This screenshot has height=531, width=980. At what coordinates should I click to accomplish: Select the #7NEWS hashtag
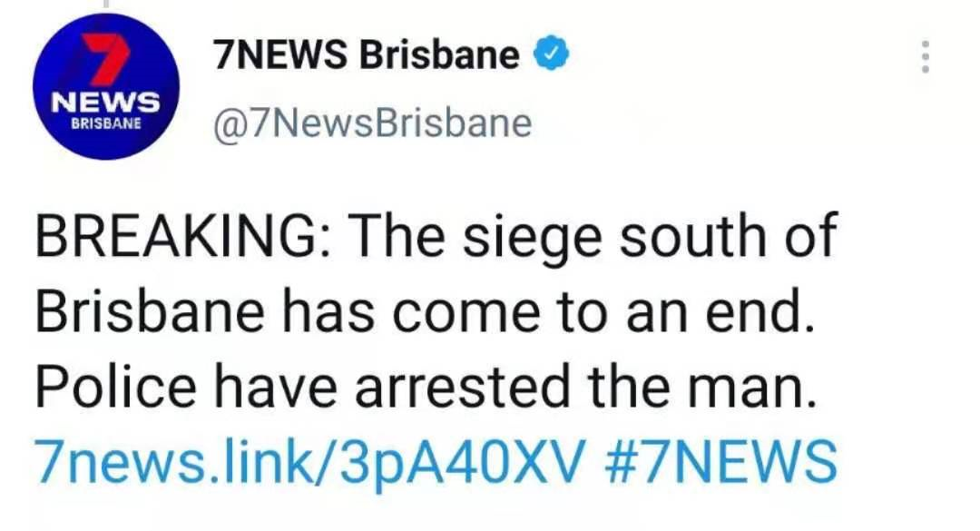click(x=719, y=460)
